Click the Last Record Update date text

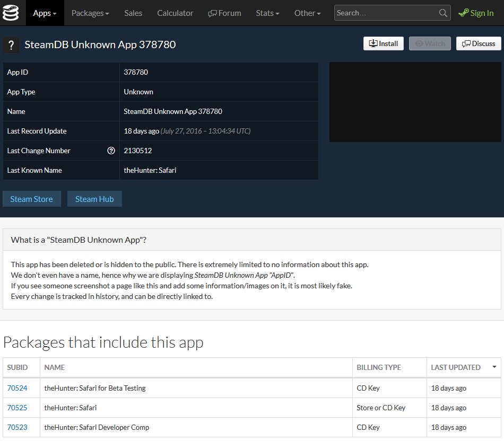click(206, 131)
